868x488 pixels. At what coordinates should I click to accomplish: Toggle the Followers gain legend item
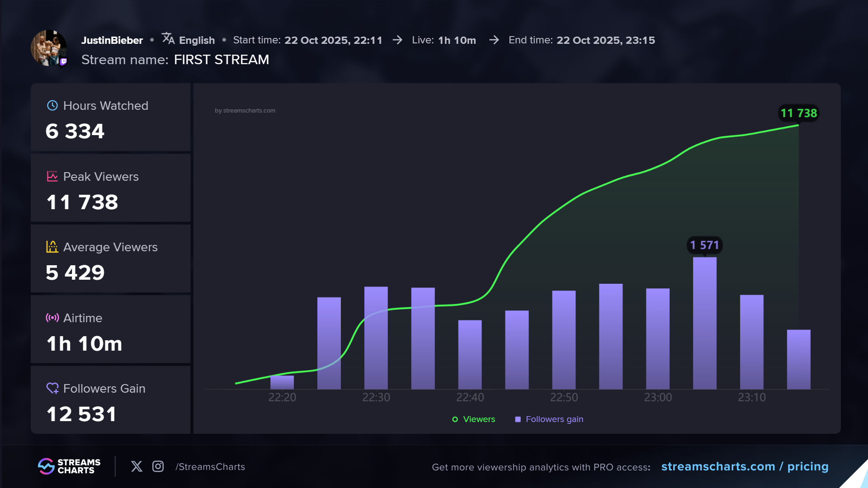(x=554, y=419)
